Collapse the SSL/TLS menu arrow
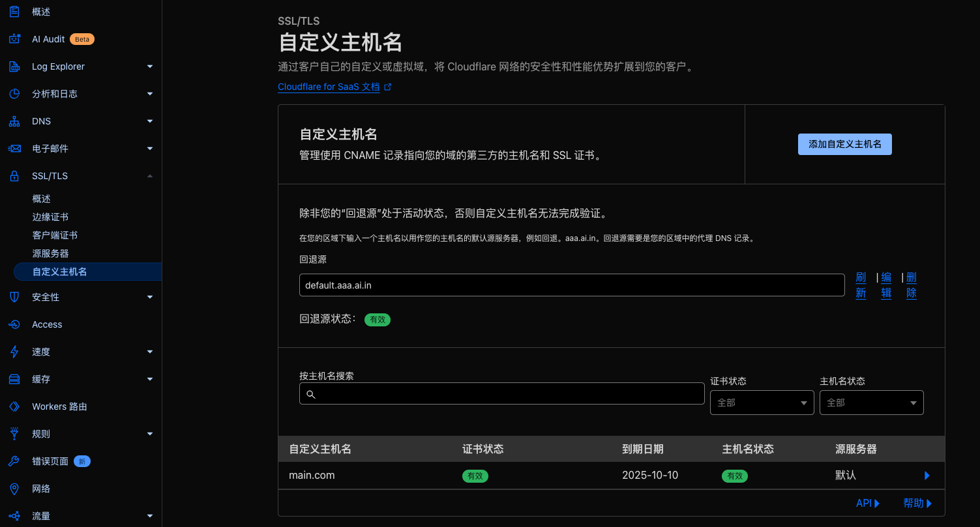Image resolution: width=980 pixels, height=527 pixels. point(150,176)
